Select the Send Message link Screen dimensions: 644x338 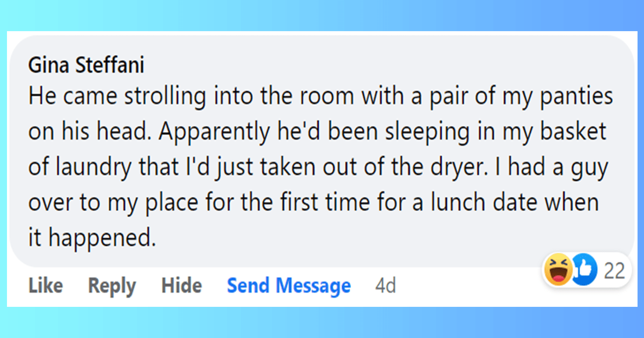289,286
